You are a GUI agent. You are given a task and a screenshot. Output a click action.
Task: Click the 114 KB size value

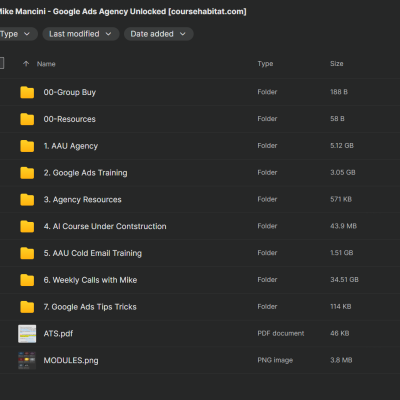(x=341, y=306)
